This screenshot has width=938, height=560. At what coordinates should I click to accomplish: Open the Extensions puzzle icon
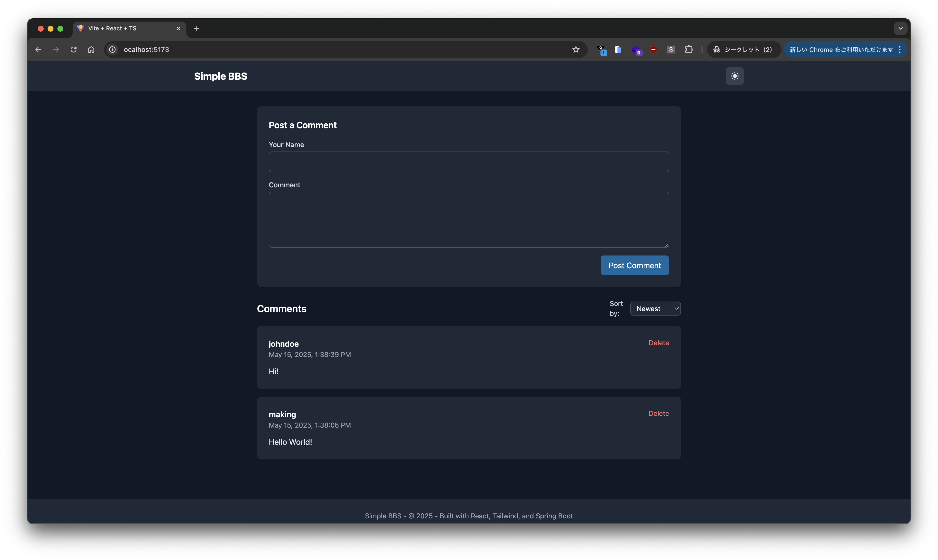689,50
